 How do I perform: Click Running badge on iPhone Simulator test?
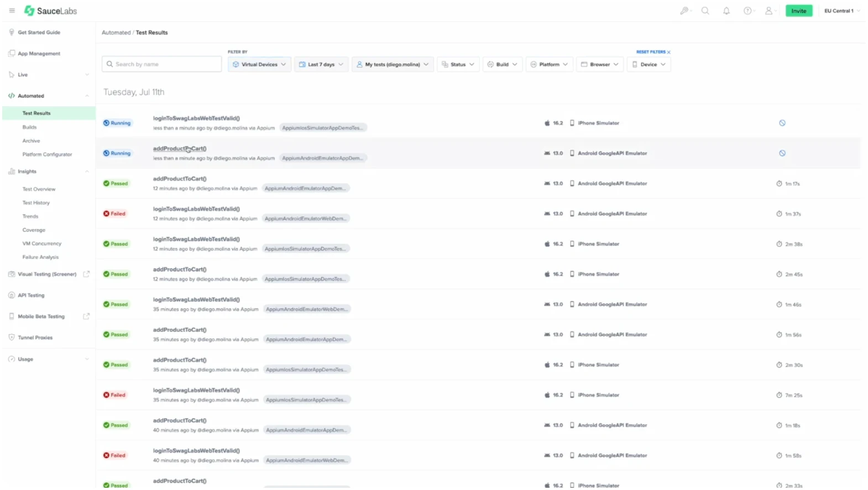click(x=117, y=123)
